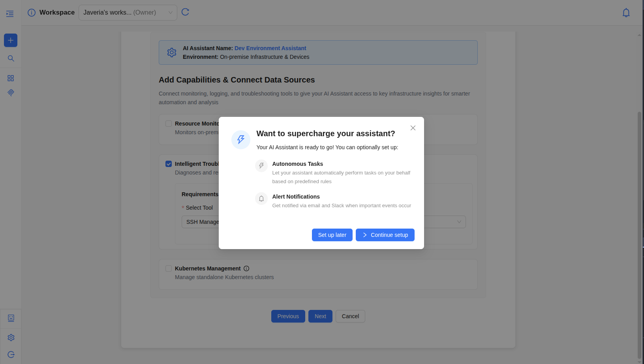Click the logout icon in sidebar
Image resolution: width=644 pixels, height=364 pixels.
point(11,355)
